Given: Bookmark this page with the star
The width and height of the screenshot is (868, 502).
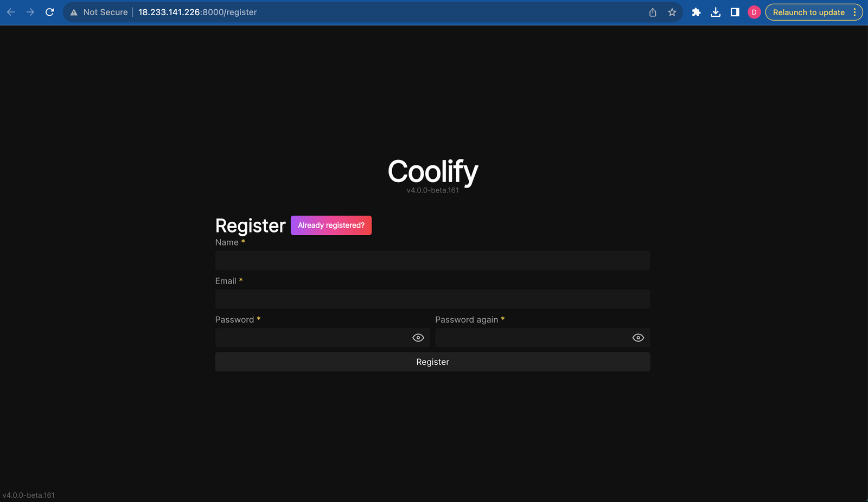Looking at the screenshot, I should point(672,12).
